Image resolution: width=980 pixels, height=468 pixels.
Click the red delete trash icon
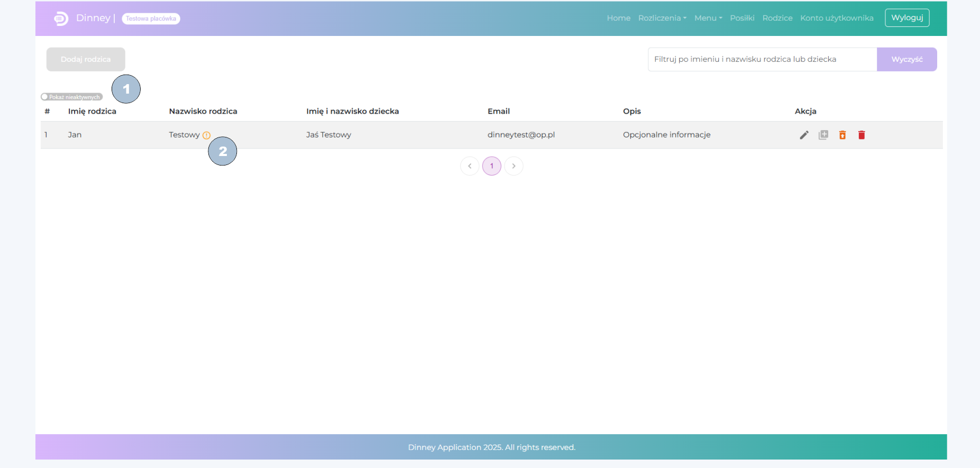click(862, 135)
